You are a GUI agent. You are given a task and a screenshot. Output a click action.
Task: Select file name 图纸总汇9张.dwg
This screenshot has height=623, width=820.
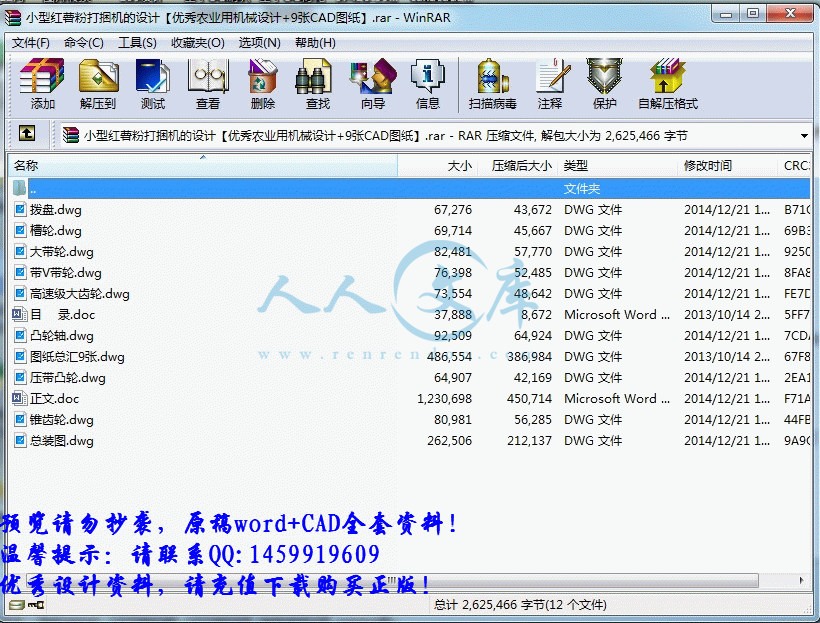click(x=77, y=357)
